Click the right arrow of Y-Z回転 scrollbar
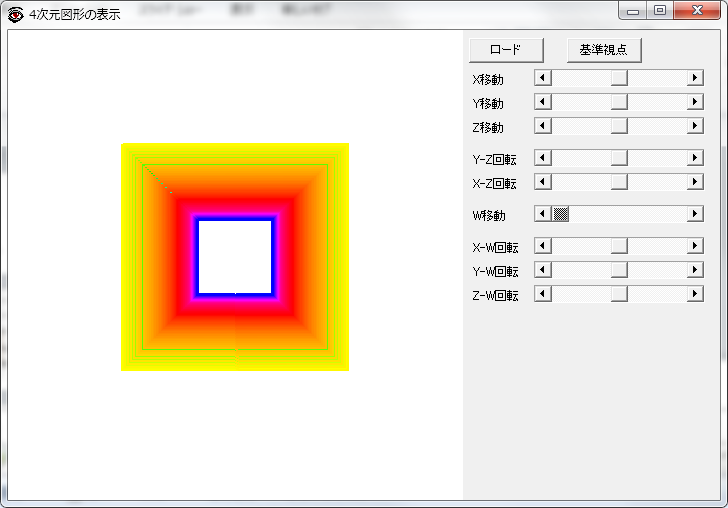 tap(695, 158)
